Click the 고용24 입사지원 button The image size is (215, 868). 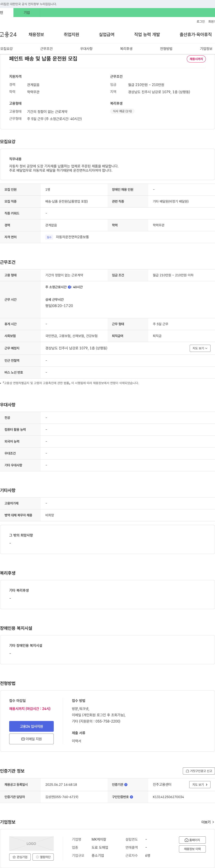tap(31, 726)
